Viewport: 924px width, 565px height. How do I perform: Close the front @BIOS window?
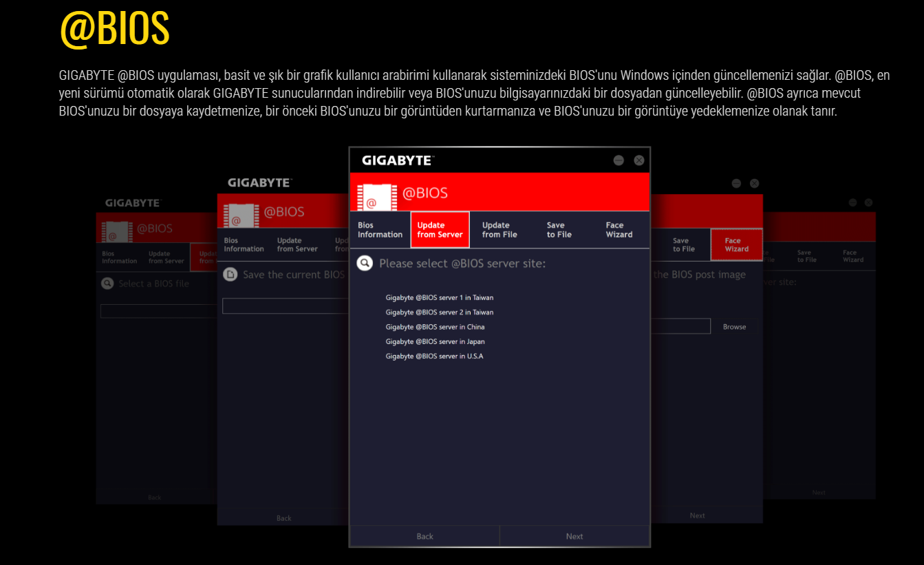(x=639, y=160)
